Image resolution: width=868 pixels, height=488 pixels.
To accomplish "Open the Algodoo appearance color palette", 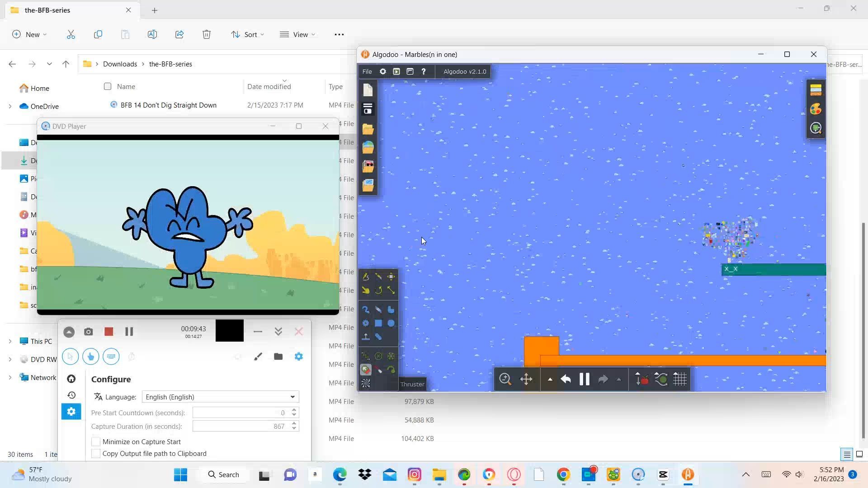I will point(816,109).
